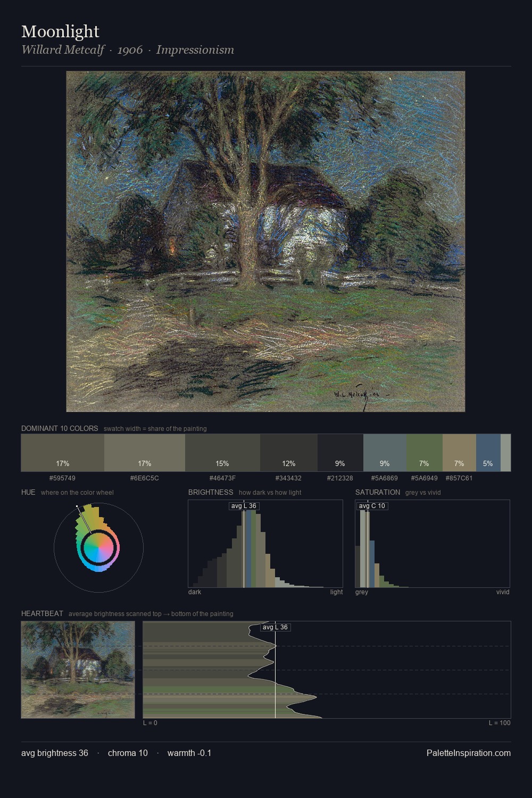
Task: Click the hex label "#595749"
Action: tap(62, 478)
